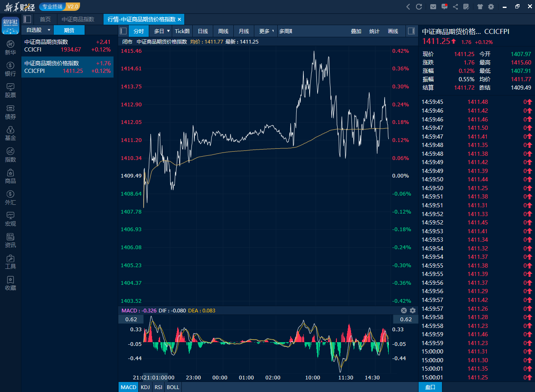Switch to 周线 chart
535x392 pixels.
click(x=223, y=31)
